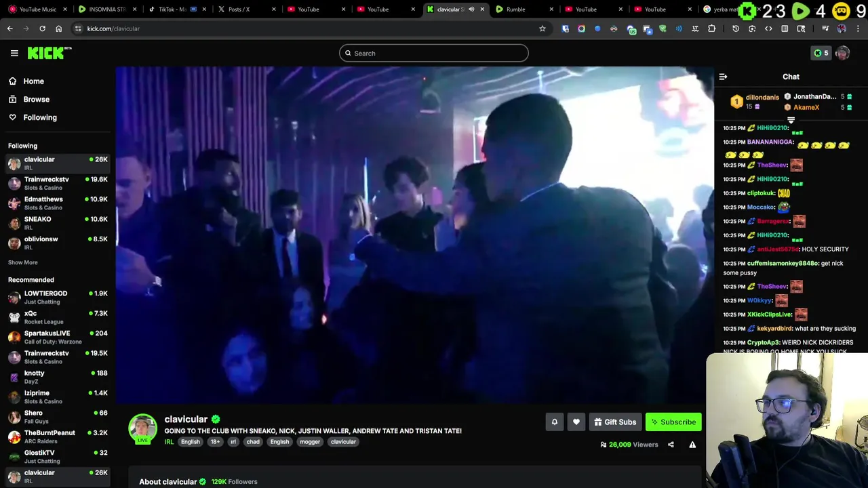Open LOWTIERGOD recommended channel
The height and width of the screenshot is (488, 868).
coord(58,298)
